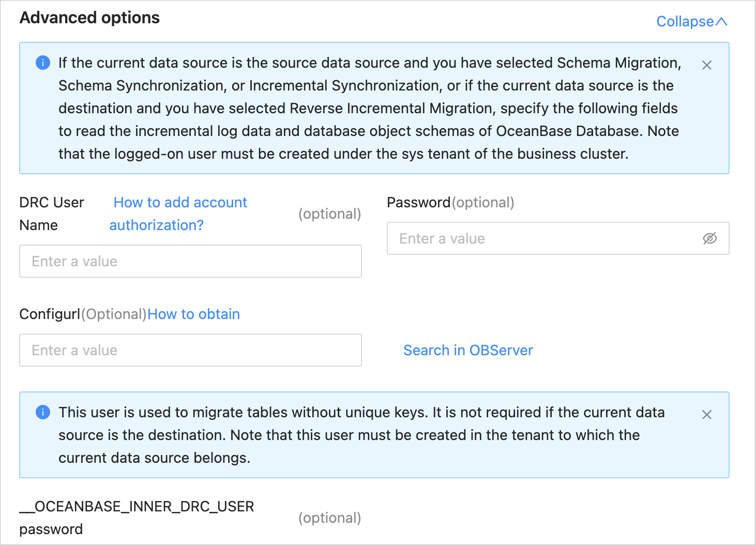Click into the Password input field
The image size is (756, 545).
pyautogui.click(x=543, y=238)
